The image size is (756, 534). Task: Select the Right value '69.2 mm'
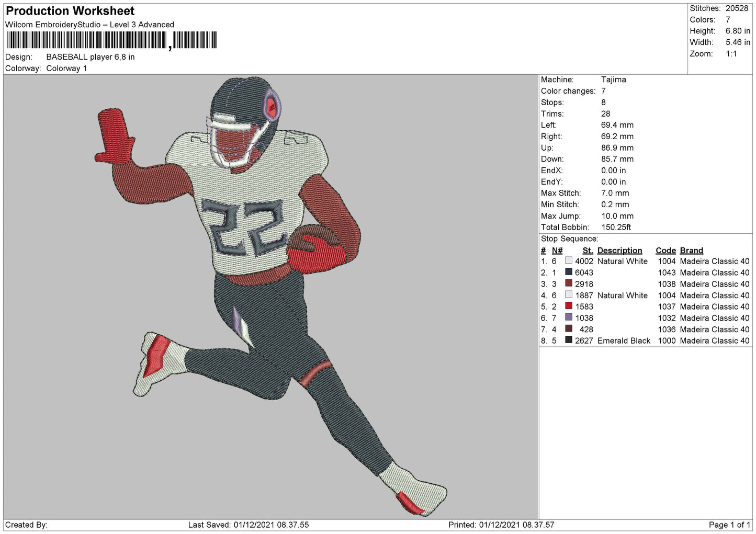(617, 137)
